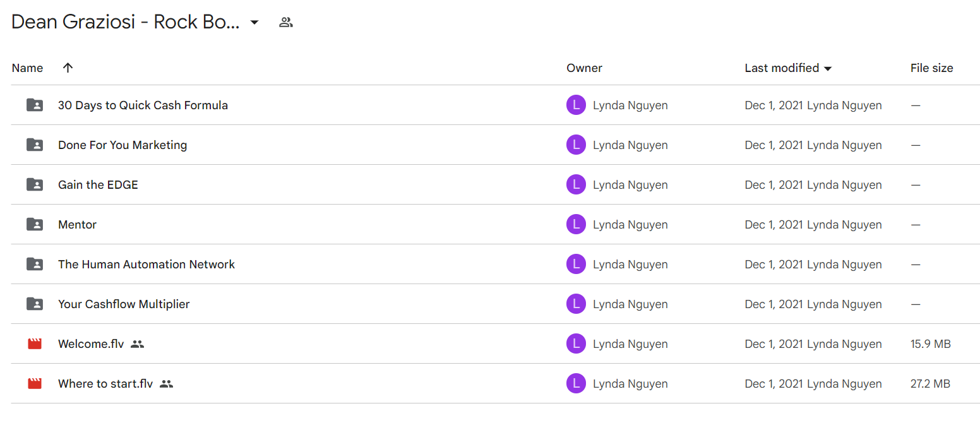The image size is (980, 430).
Task: Click folder icon for 30 Days to Quick Cash Formula
Action: coord(35,105)
